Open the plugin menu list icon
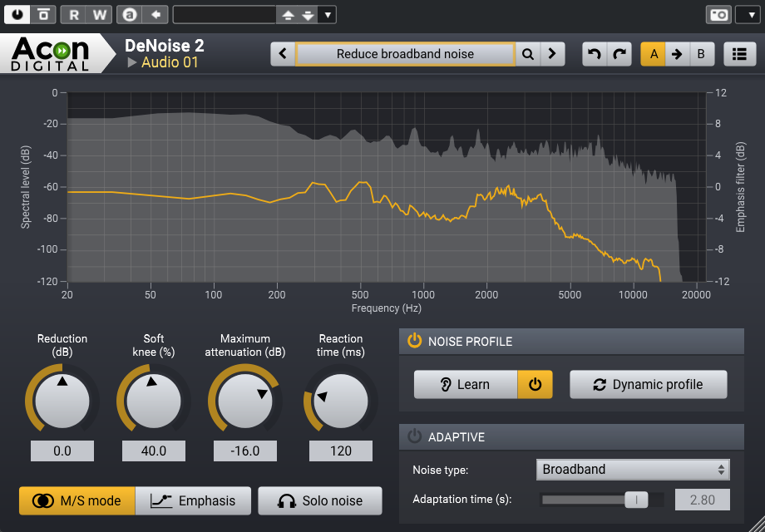 coord(739,54)
